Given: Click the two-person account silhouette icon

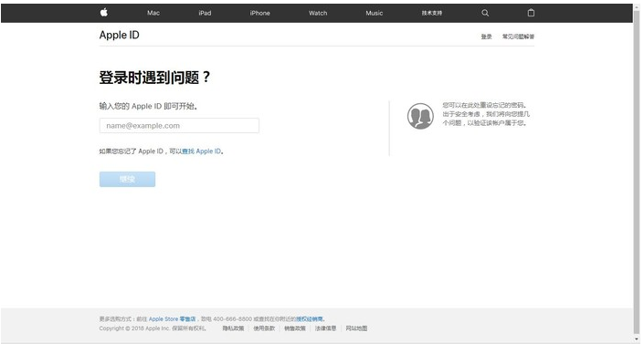Looking at the screenshot, I should tap(420, 116).
